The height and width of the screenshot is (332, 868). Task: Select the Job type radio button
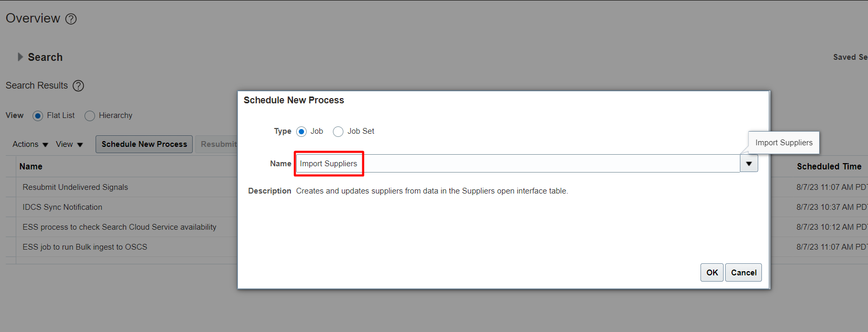pyautogui.click(x=301, y=131)
